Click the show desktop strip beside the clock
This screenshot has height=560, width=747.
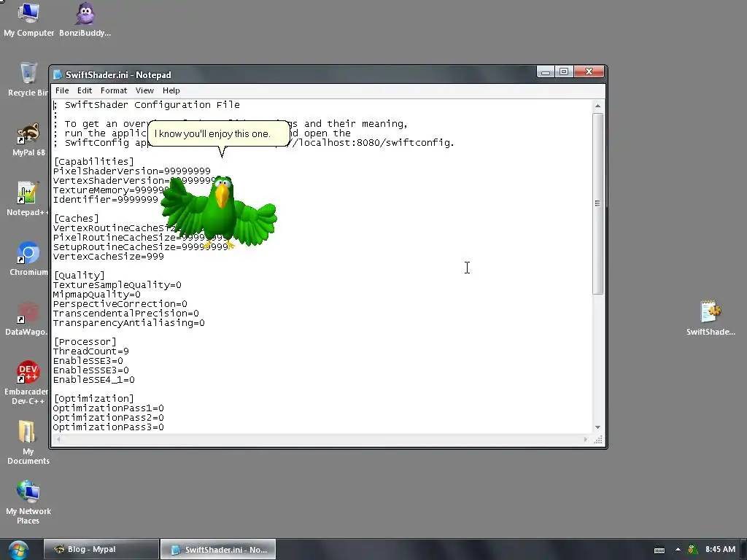pyautogui.click(x=743, y=550)
